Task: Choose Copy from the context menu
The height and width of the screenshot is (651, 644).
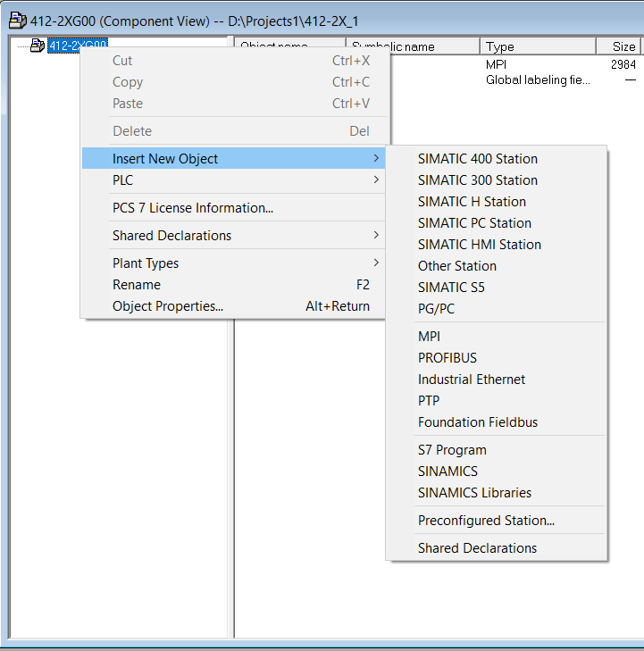Action: point(234,82)
